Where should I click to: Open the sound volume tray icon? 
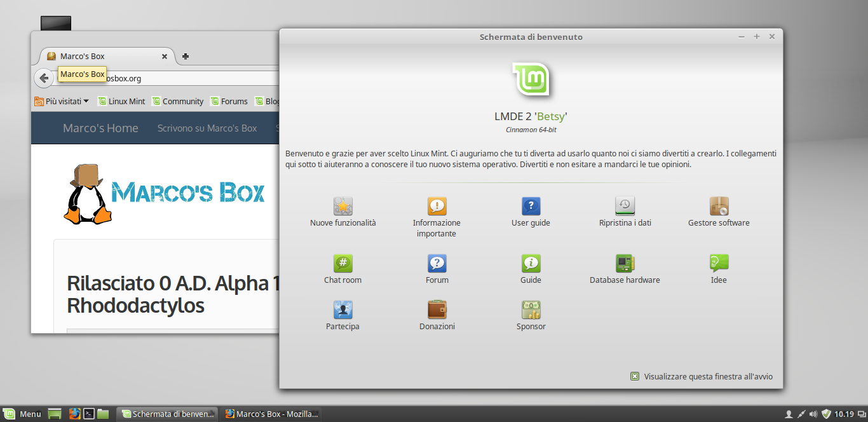coord(813,414)
